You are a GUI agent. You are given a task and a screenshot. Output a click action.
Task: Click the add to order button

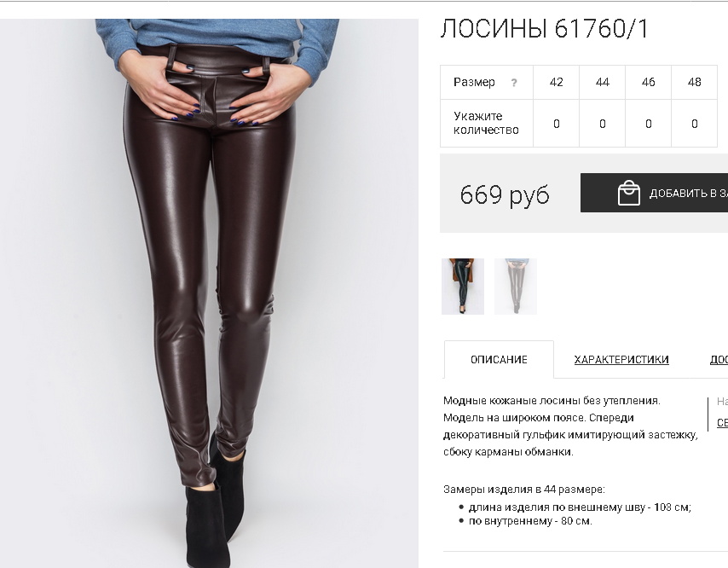(x=654, y=193)
